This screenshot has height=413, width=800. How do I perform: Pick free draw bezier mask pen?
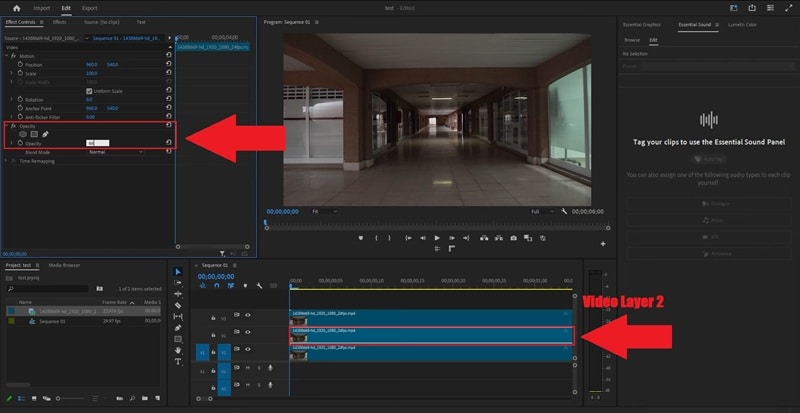tap(45, 134)
